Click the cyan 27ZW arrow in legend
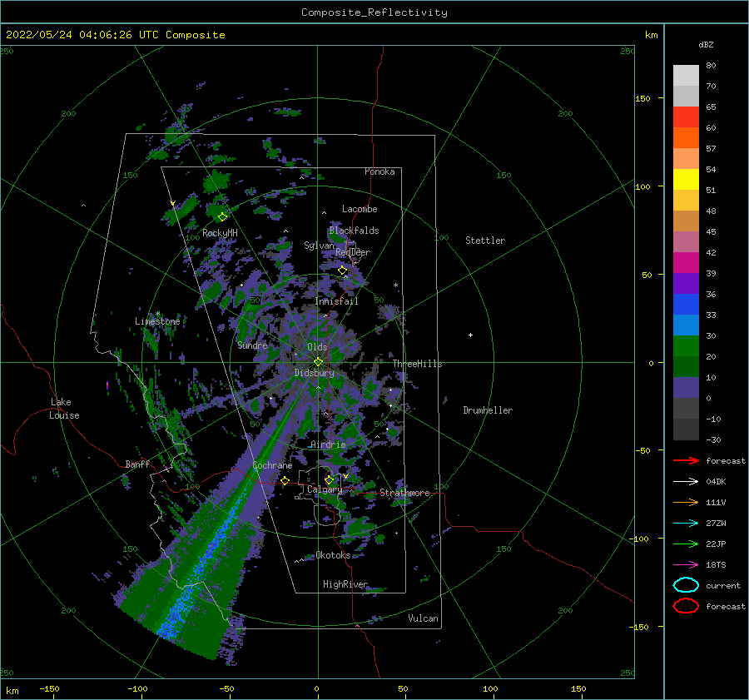749x700 pixels. point(686,524)
